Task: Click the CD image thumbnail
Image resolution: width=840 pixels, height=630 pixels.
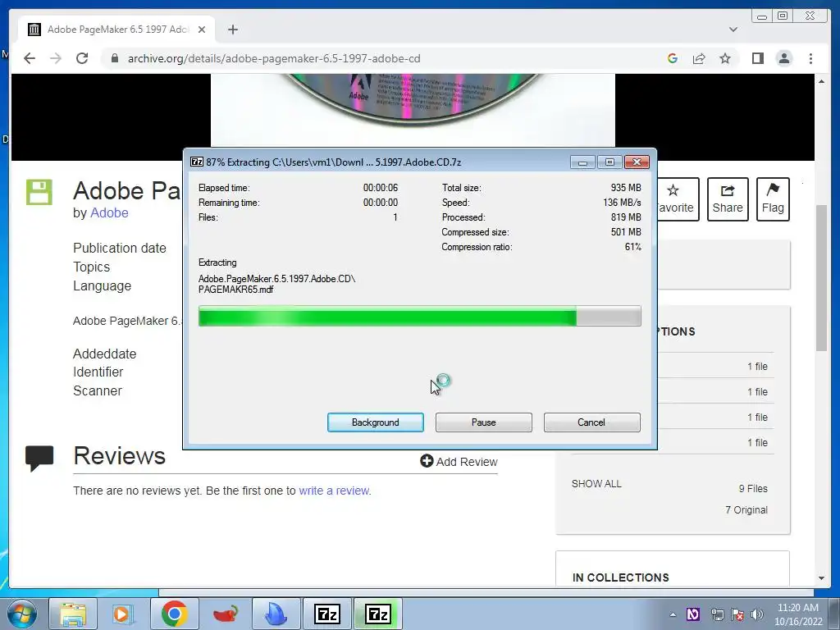Action: click(x=413, y=111)
